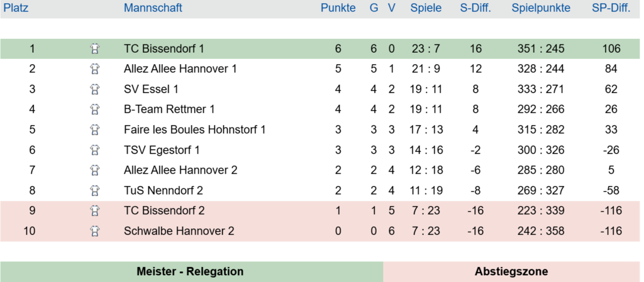644x282 pixels.
Task: Click the jersey icon beside B-Team Rettmer 1
Action: (95, 109)
